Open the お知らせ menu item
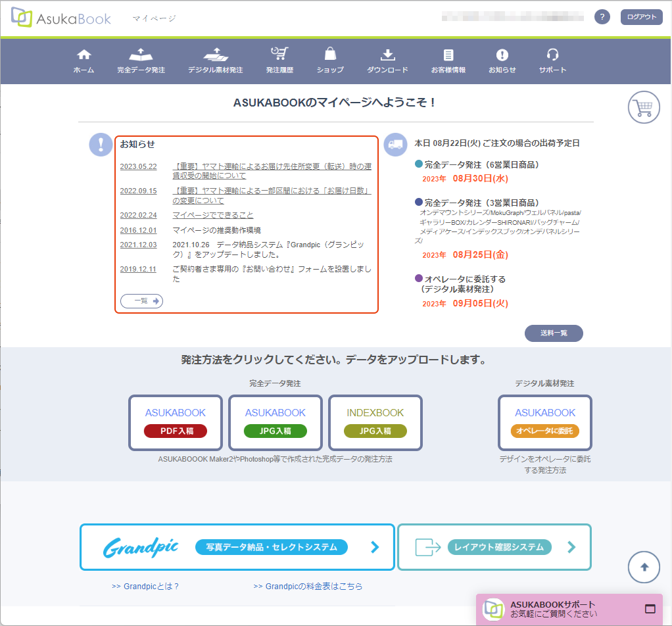672x626 pixels. (x=502, y=60)
